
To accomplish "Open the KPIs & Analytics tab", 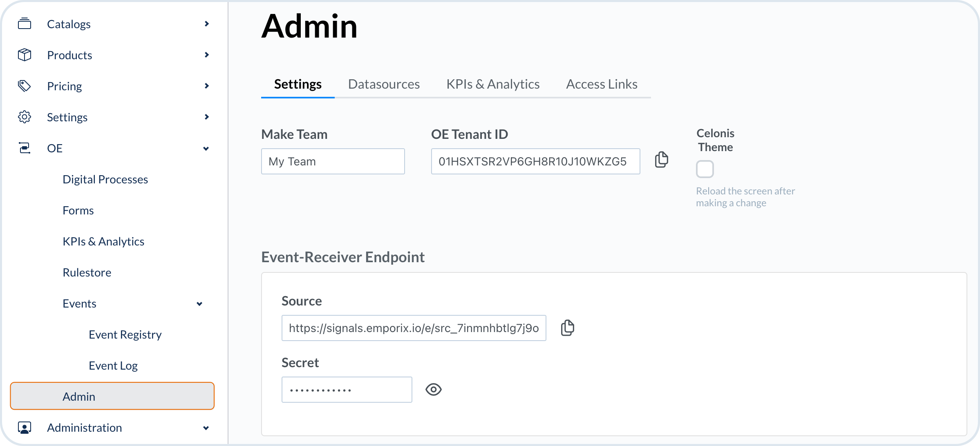I will (493, 84).
